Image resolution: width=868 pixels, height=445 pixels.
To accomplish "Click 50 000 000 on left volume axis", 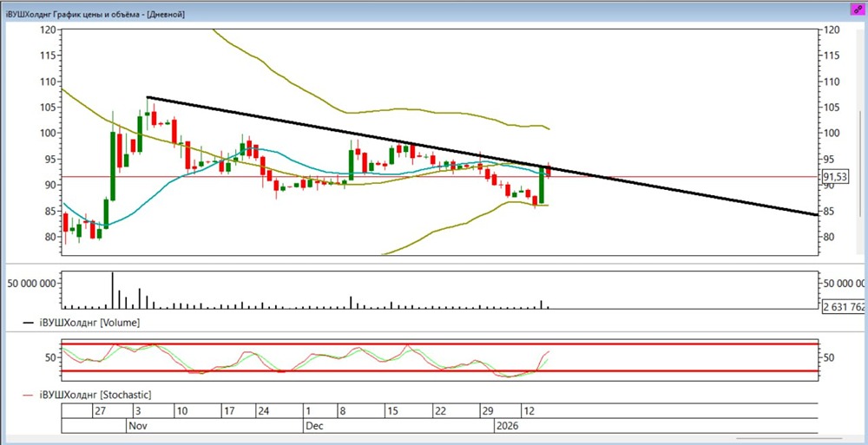I will 33,283.
